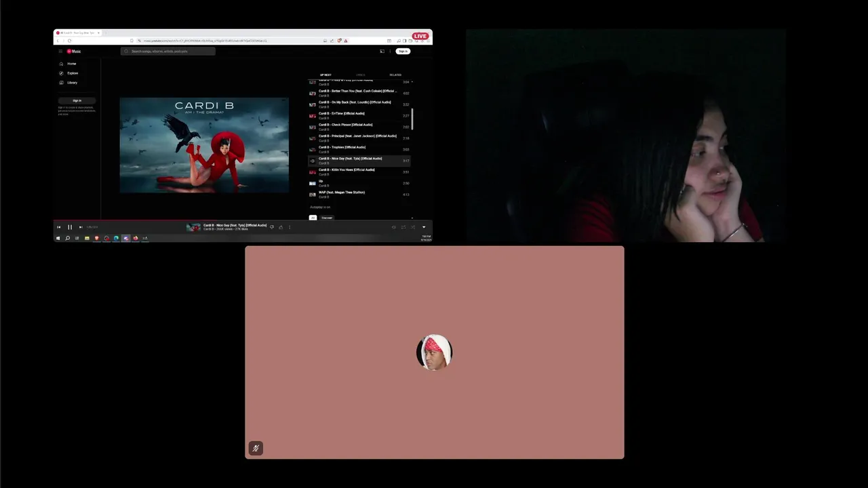Open the YouTube Music hamburger menu
This screenshot has height=488, width=868.
pos(60,52)
